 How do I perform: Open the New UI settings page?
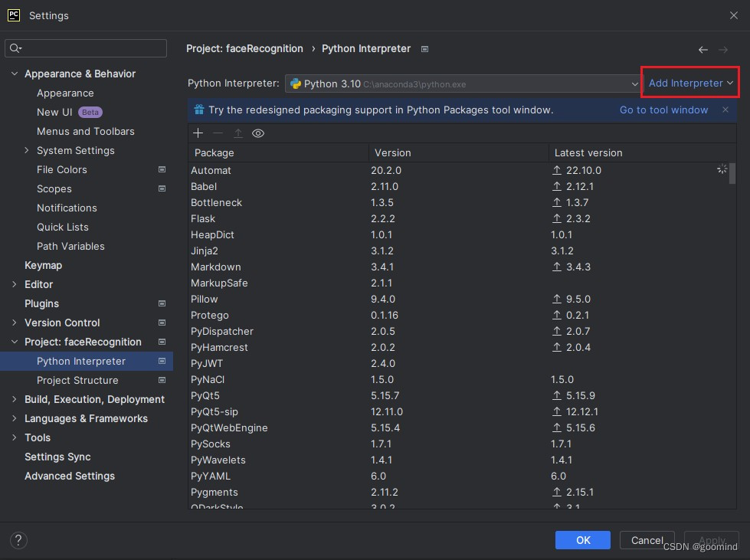click(54, 112)
